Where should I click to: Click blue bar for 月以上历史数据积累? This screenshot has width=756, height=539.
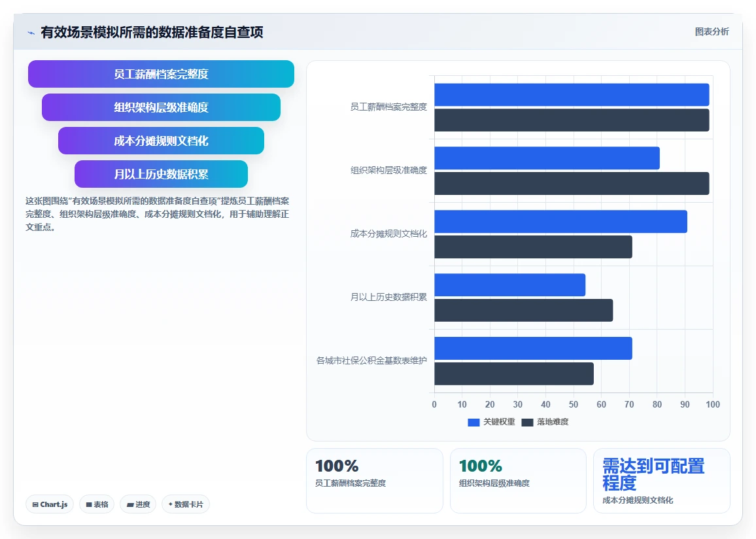[509, 285]
